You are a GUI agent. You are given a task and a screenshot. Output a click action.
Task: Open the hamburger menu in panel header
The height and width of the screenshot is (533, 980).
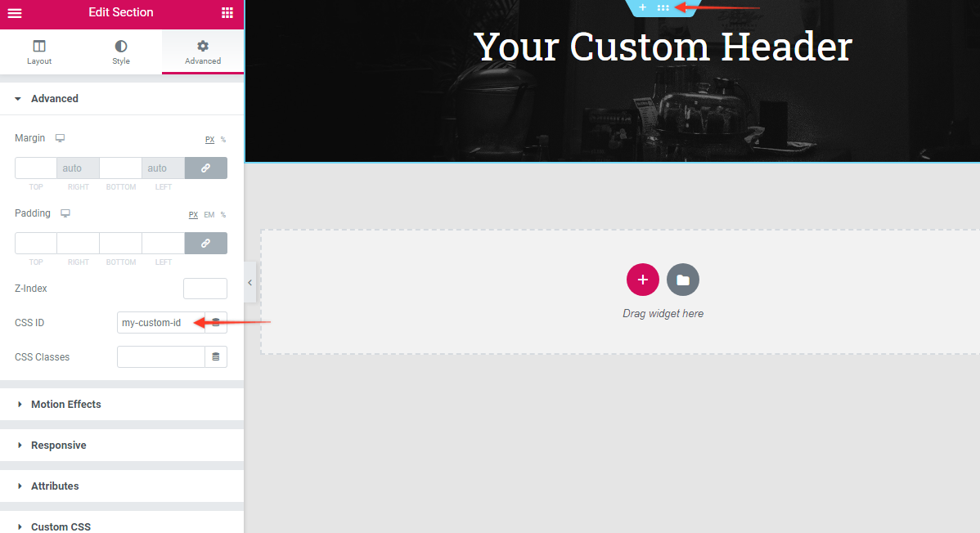click(x=15, y=13)
